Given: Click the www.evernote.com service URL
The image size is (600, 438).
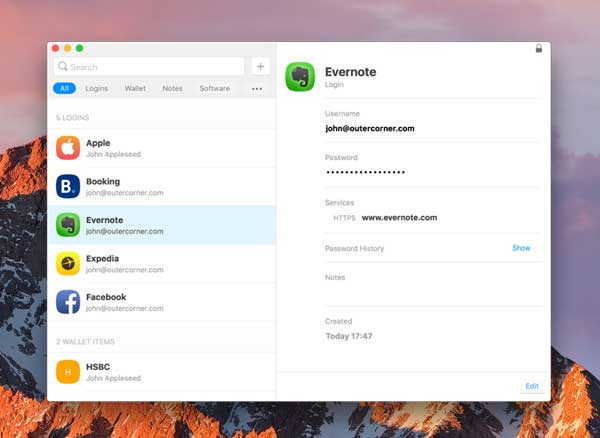Looking at the screenshot, I should (399, 218).
